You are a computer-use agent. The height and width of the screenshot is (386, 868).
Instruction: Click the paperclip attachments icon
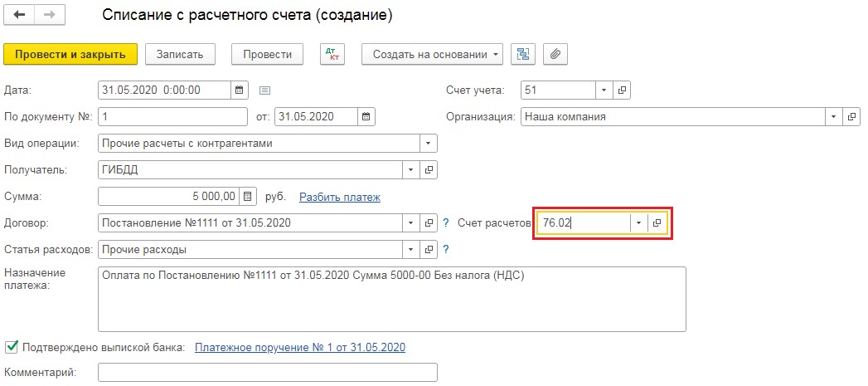click(555, 54)
